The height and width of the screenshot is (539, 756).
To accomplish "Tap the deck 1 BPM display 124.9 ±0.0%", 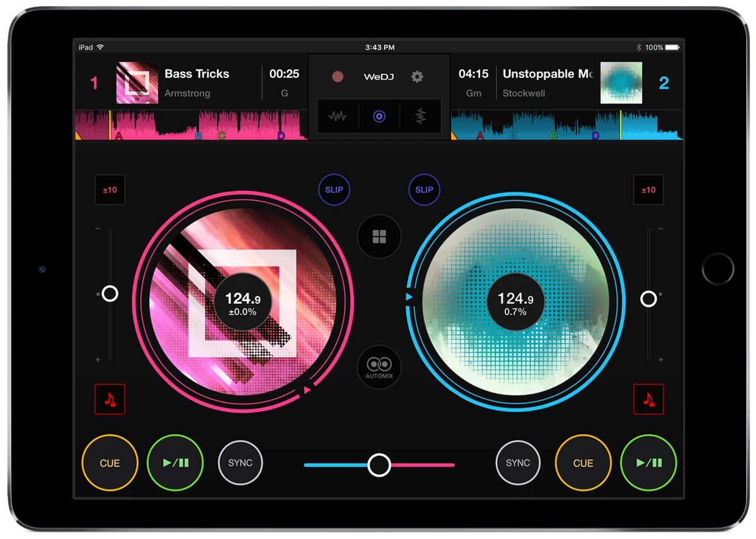I will [x=243, y=303].
